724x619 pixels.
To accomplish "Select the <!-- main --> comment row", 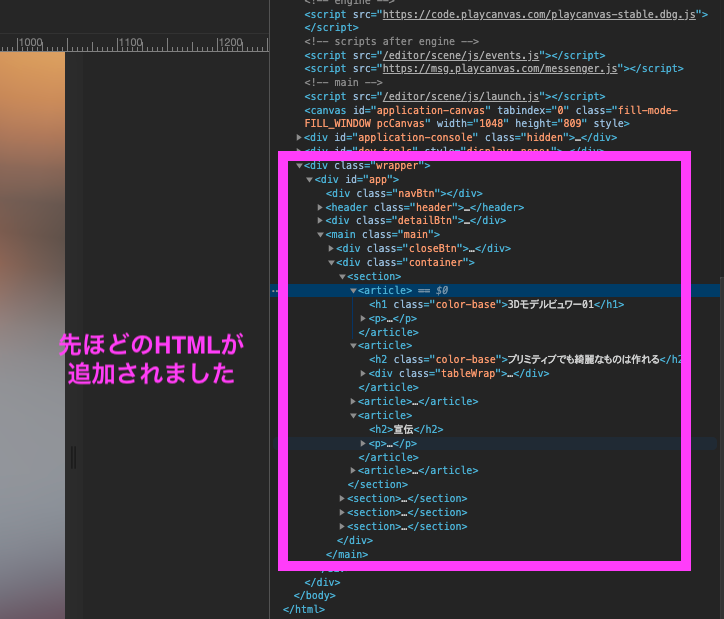I will (x=344, y=83).
